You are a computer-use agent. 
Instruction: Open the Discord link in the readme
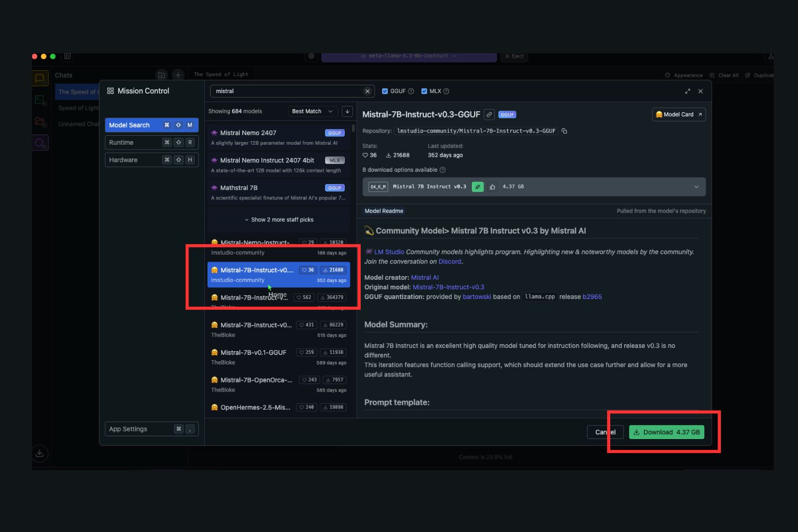(x=450, y=261)
